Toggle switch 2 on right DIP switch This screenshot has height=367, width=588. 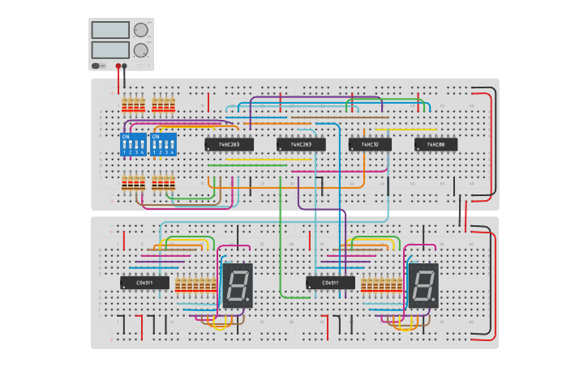coord(161,146)
